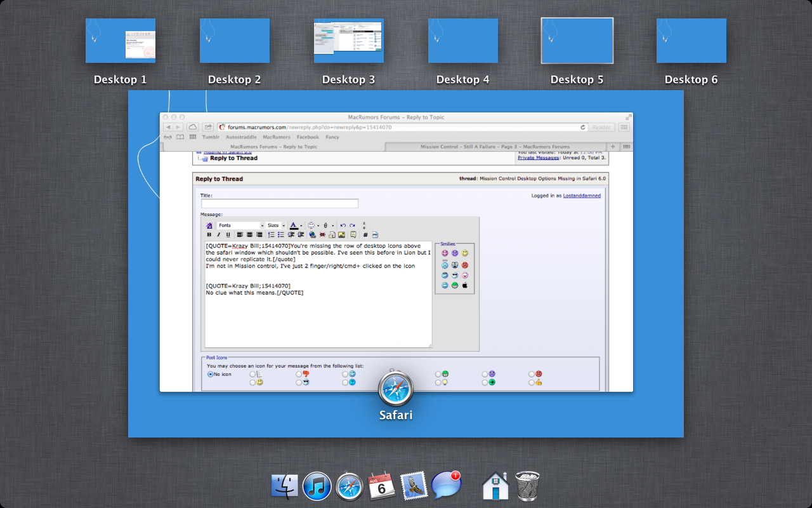The image size is (812, 508).
Task: Open Tumblr bookmark in bookmarks bar
Action: (211, 137)
